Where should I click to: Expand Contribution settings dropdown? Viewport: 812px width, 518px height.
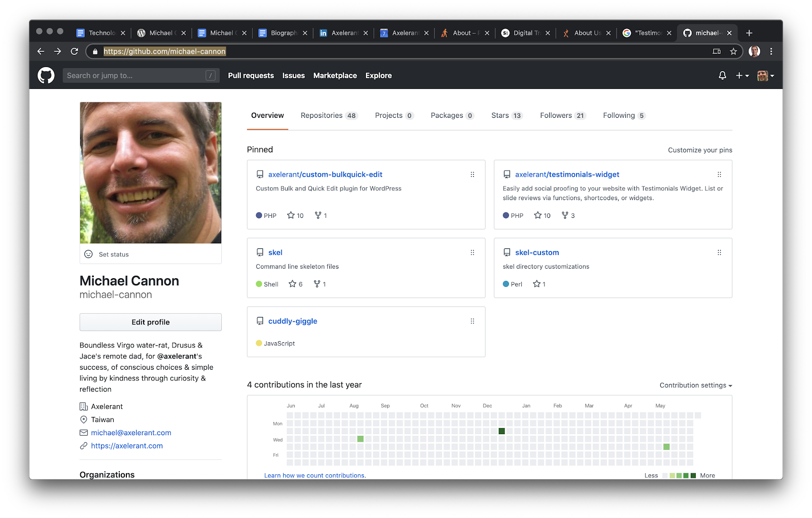tap(696, 385)
